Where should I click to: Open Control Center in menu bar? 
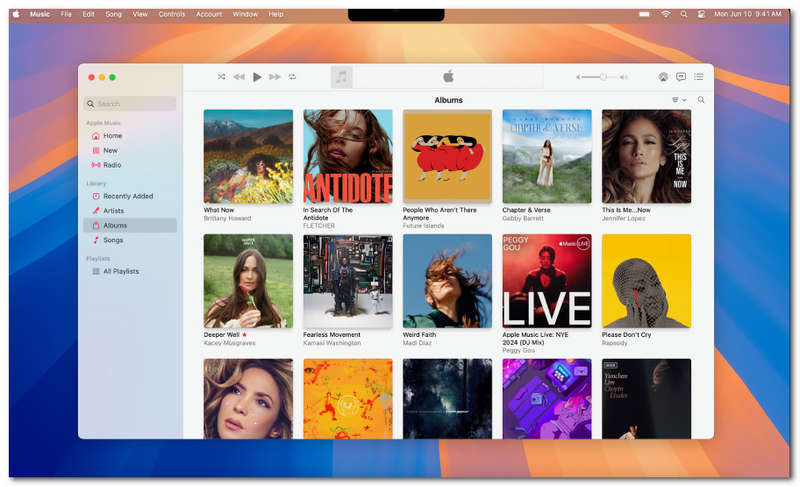tap(702, 14)
